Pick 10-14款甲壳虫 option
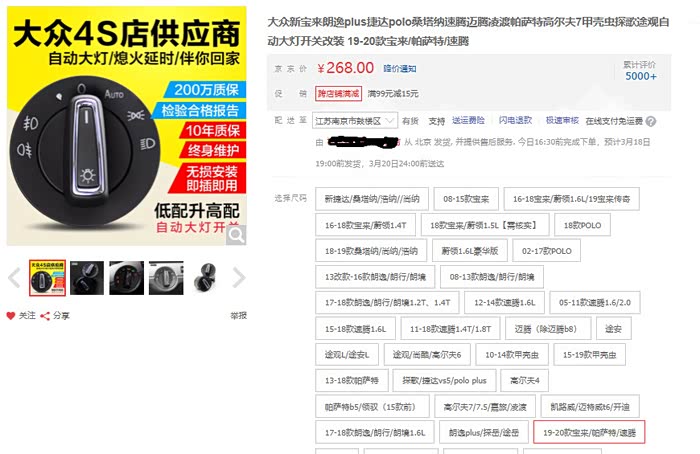Screen dimensions: 700x454 (512, 354)
